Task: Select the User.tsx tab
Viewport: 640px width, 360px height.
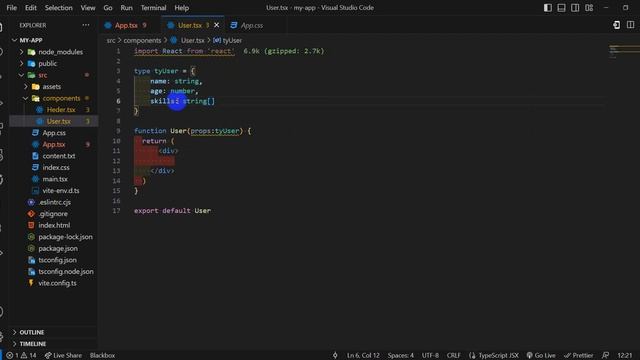Action: [190, 25]
